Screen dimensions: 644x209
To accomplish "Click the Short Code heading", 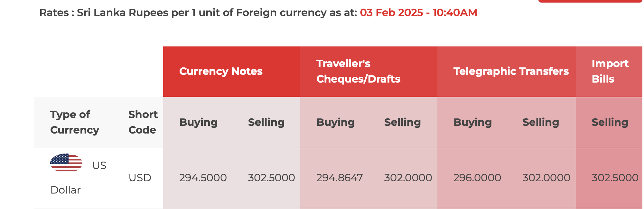I will (x=143, y=122).
